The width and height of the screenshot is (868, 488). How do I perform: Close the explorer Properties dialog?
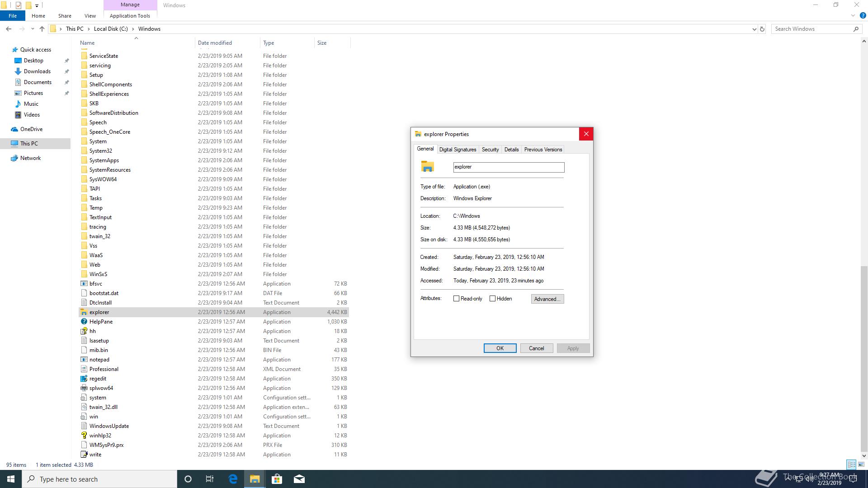click(x=586, y=134)
